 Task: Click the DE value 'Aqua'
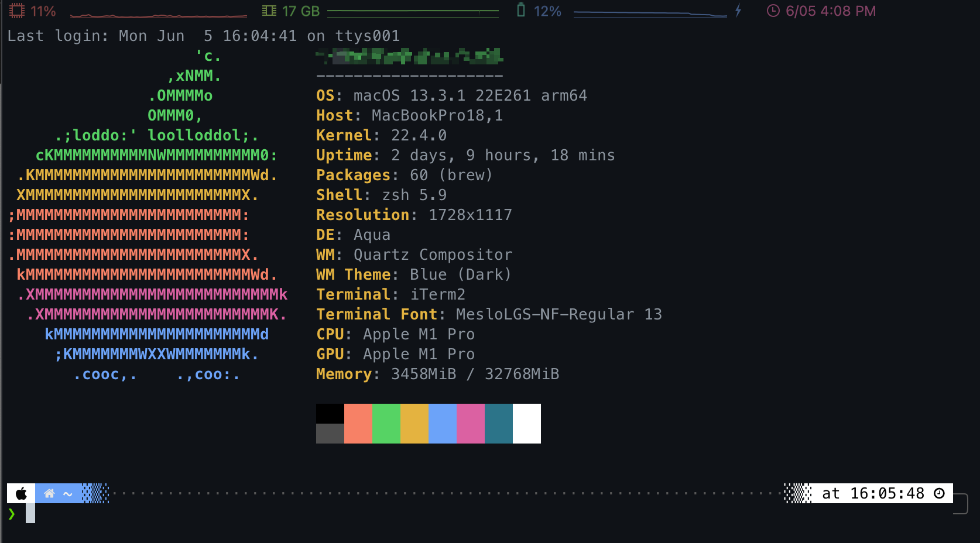[x=372, y=235]
